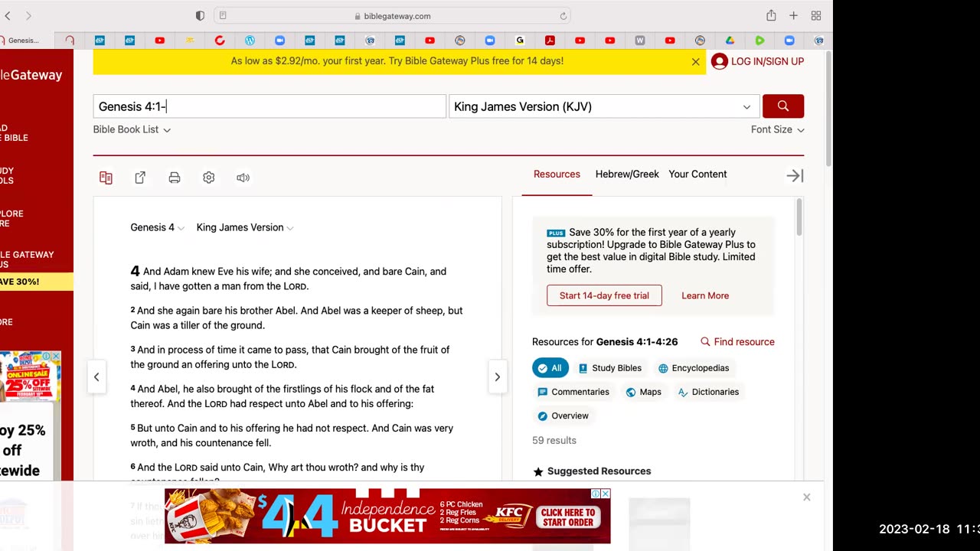The width and height of the screenshot is (980, 551).
Task: Show Reader view icon in address bar
Action: click(x=223, y=15)
